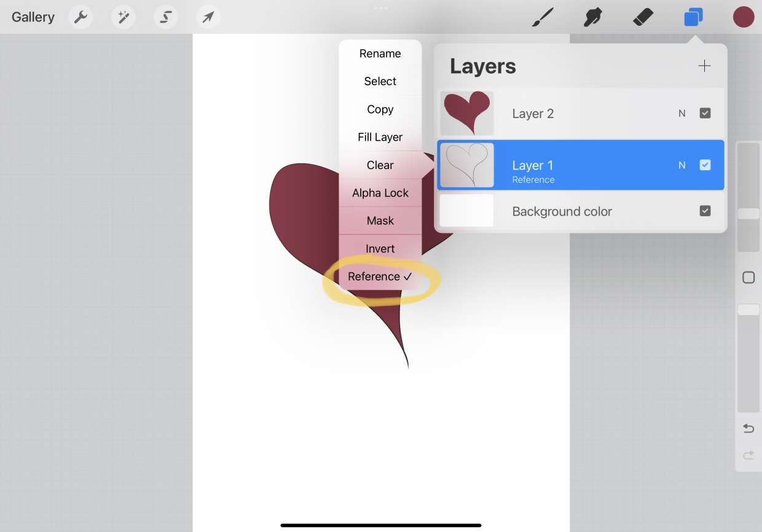Select the Eraser tool
This screenshot has width=762, height=532.
click(643, 17)
